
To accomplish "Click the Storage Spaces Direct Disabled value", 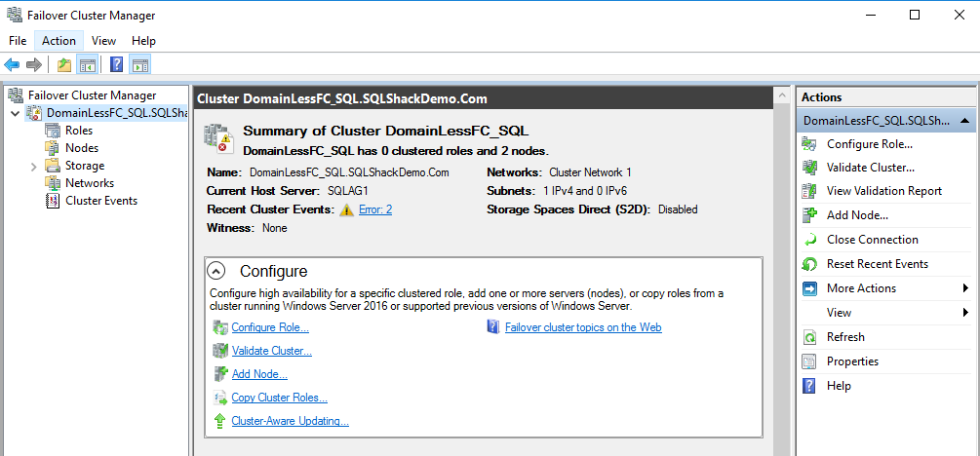I will pyautogui.click(x=678, y=209).
